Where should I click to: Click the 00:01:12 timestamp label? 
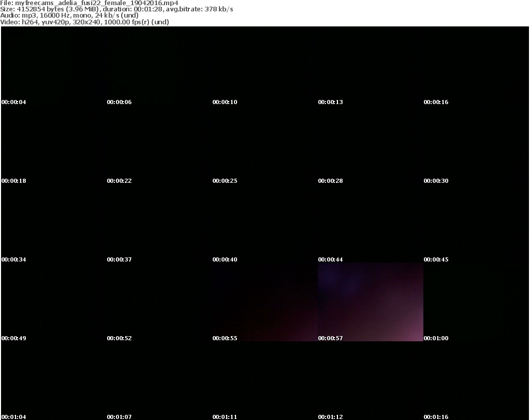point(330,417)
